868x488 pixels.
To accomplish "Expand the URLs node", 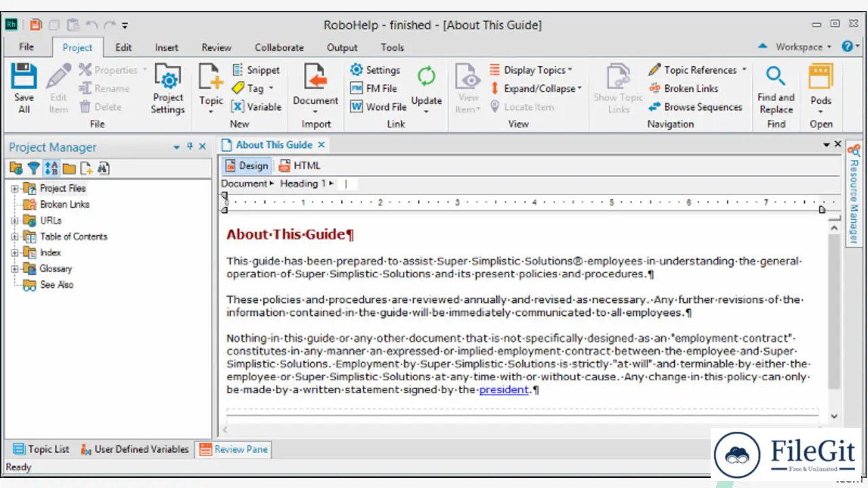I will (x=15, y=220).
